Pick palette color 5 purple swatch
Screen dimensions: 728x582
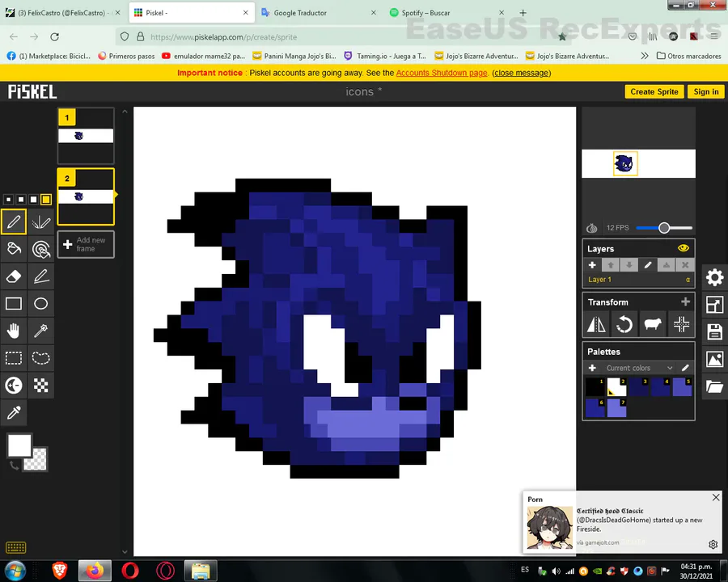point(682,386)
